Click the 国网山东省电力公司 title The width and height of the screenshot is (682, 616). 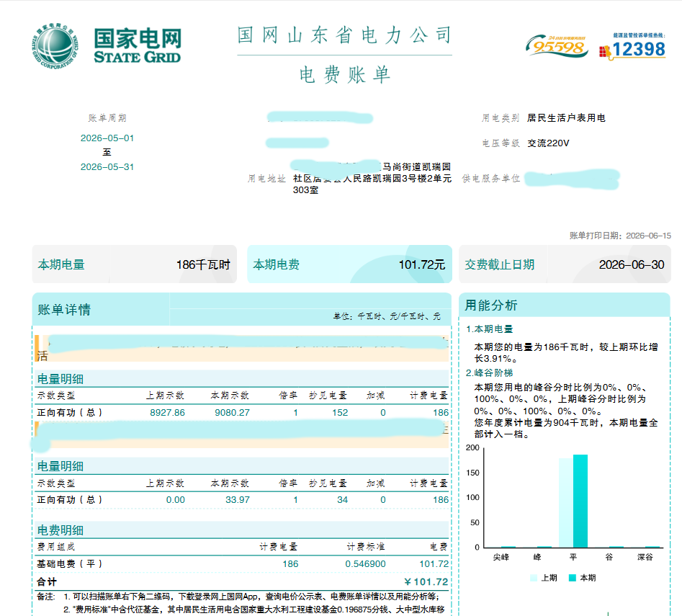click(344, 35)
